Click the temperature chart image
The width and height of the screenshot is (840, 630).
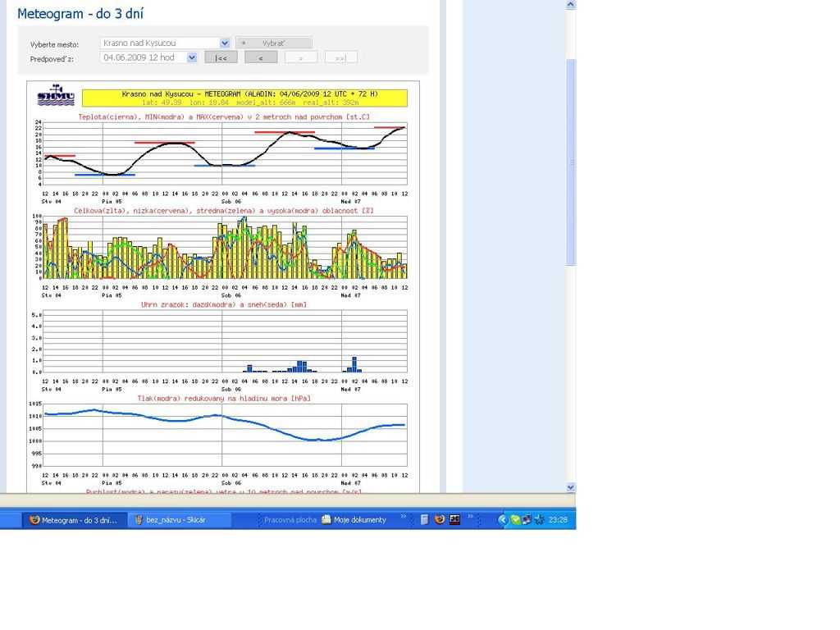tap(225, 153)
